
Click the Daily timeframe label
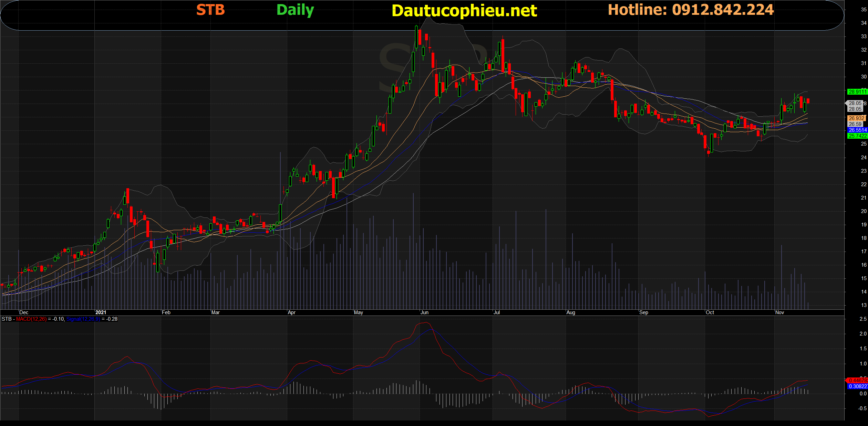[x=295, y=10]
